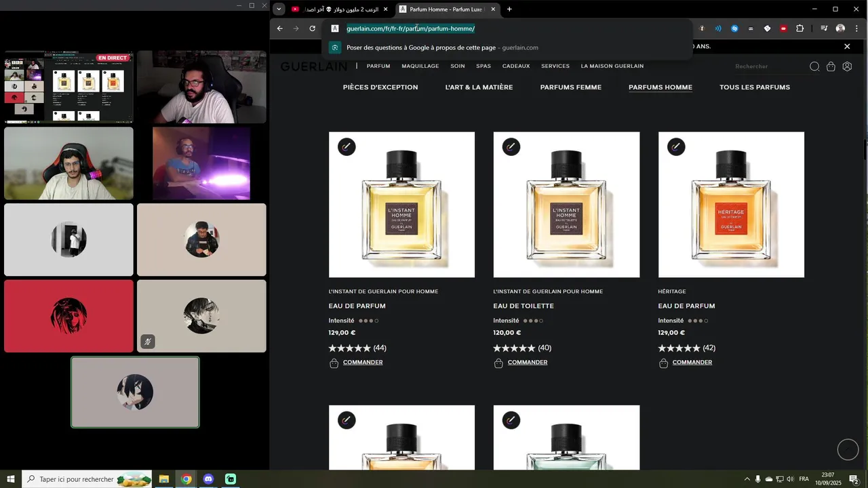Screen dimensions: 868x488
Task: Click COMMANDER under the 120,00 € Eau de Toilette
Action: pos(528,363)
